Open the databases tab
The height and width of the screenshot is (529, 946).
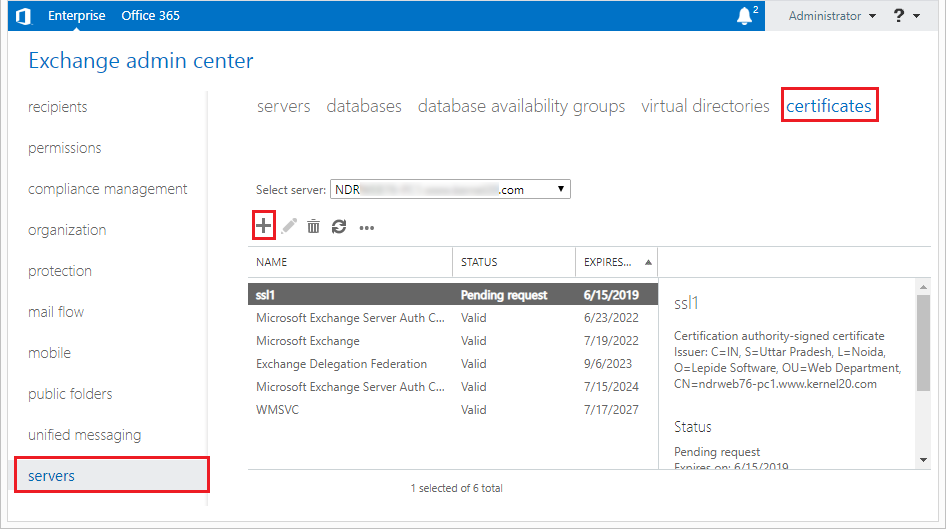(364, 106)
